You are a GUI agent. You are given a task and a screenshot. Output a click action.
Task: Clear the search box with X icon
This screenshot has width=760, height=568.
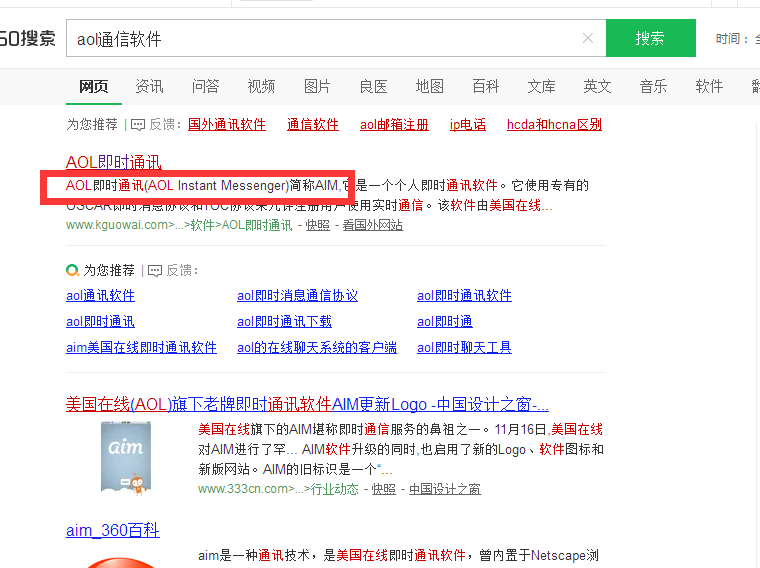click(x=587, y=38)
